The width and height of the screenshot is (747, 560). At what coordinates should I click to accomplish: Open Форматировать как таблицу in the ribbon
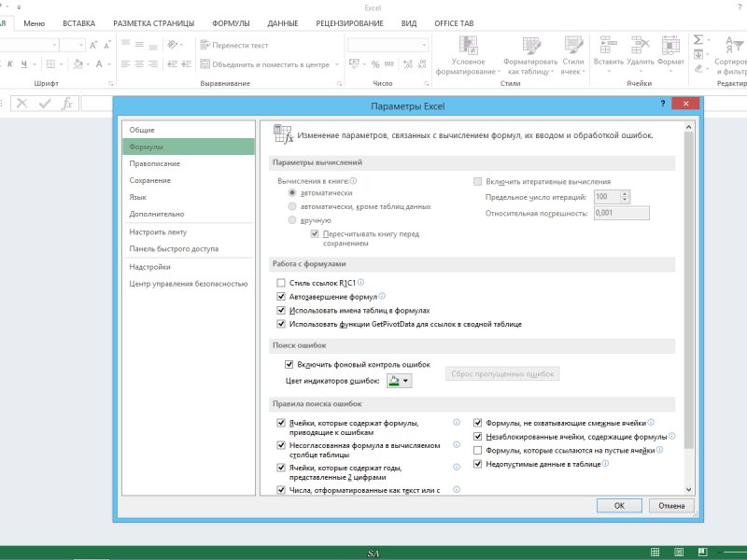tap(530, 55)
